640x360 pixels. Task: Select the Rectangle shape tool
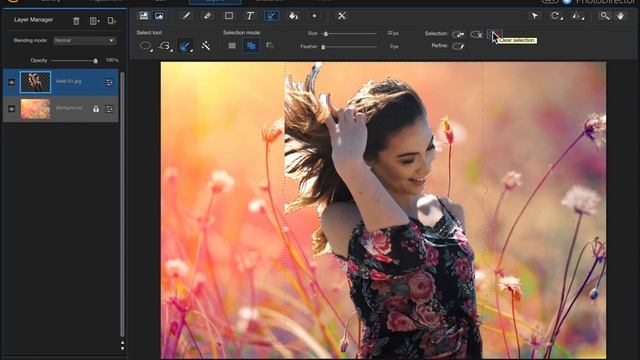pos(229,16)
